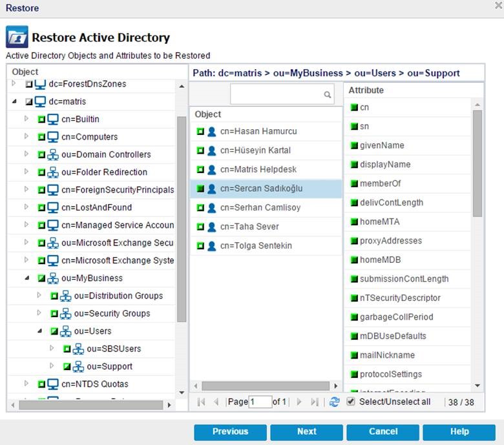
Task: Toggle checkbox for cn=Tolga Sentekin
Action: point(200,246)
